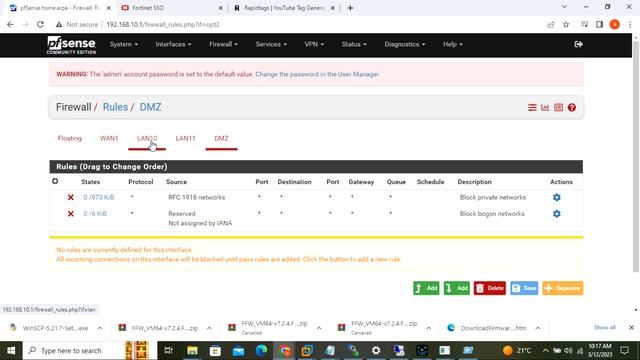Image resolution: width=640 pixels, height=360 pixels.
Task: Open Microsoft Edge from taskbar
Action: (261, 351)
